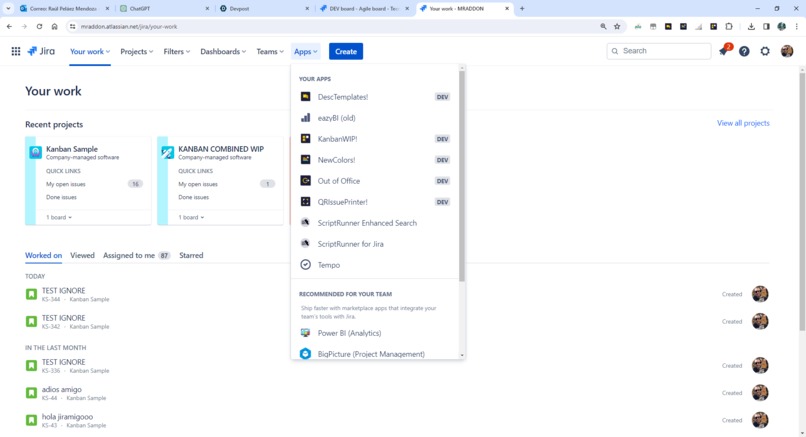
Task: Switch to the Worked on tab
Action: 44,256
